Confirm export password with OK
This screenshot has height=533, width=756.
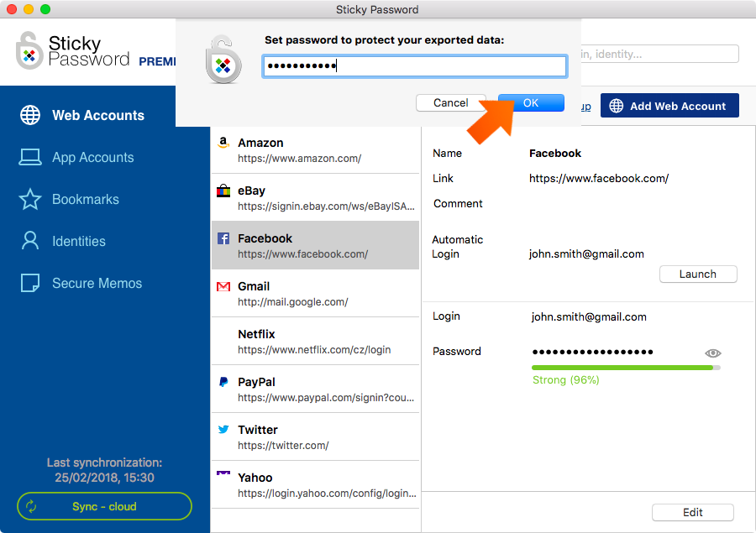point(531,102)
